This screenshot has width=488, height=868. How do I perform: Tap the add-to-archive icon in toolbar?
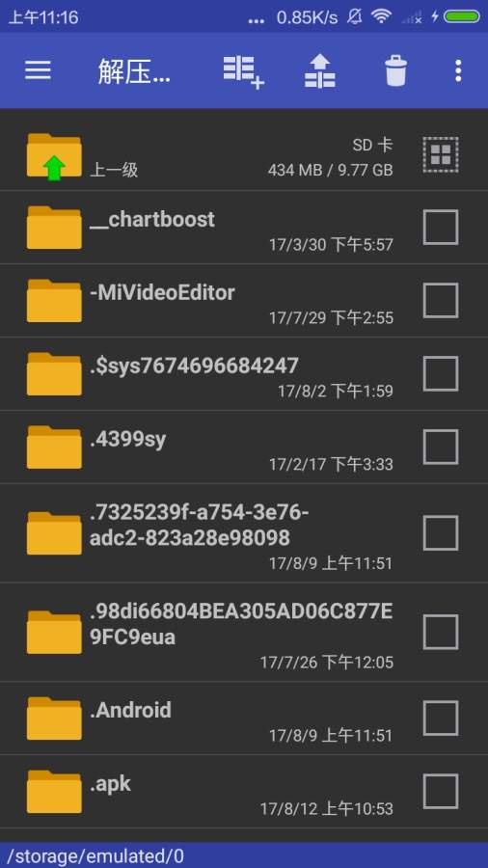[243, 72]
